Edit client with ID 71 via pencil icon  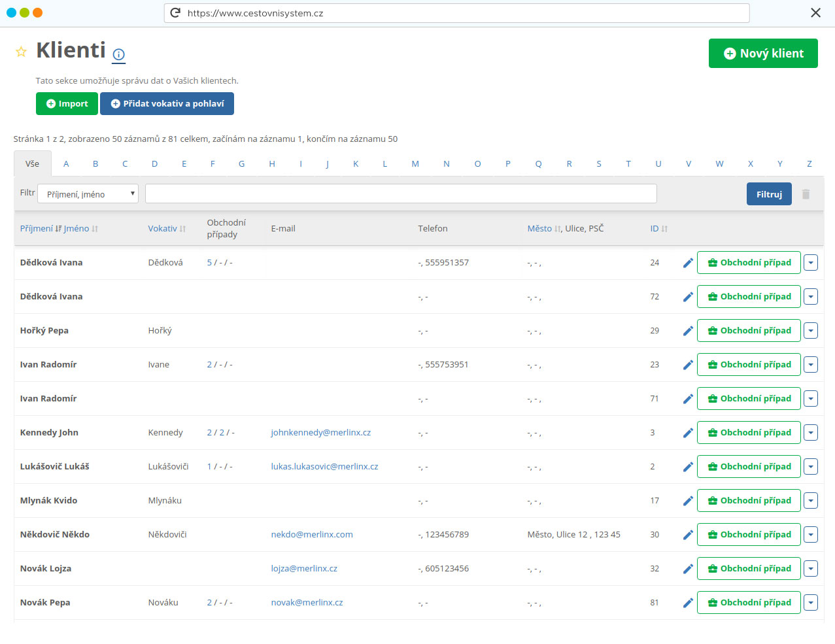tap(688, 399)
